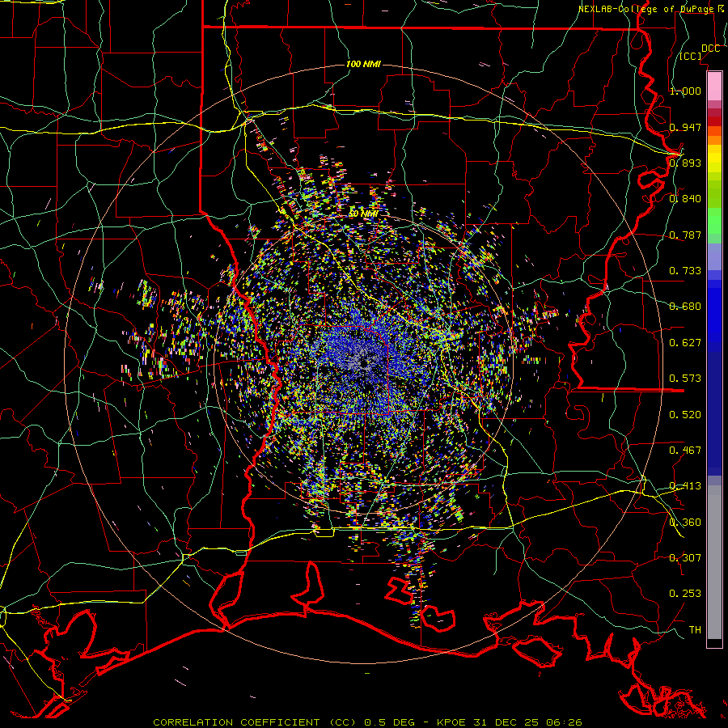Viewport: 728px width, 728px height.
Task: Click the '[CC]' legend unit label
Action: 691,56
